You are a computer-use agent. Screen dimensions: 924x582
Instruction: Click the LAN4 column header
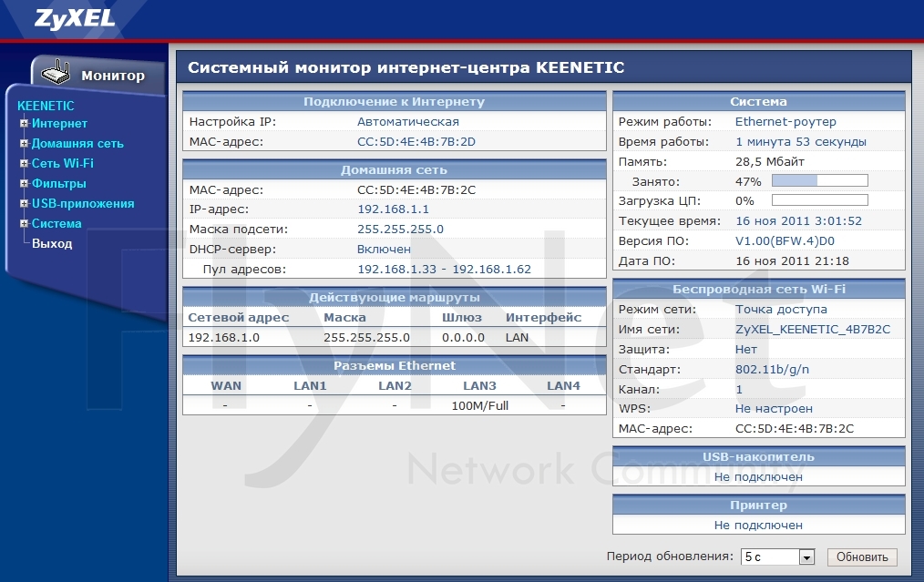click(563, 386)
